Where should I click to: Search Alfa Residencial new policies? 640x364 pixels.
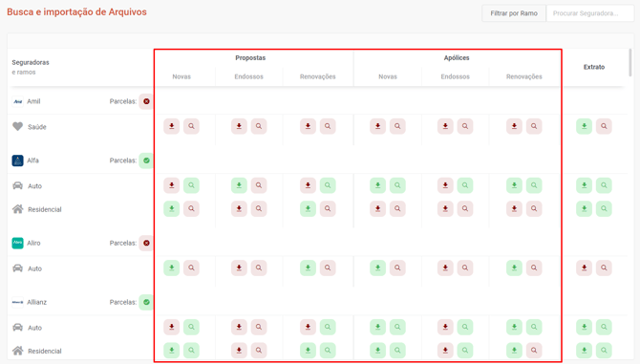point(397,208)
